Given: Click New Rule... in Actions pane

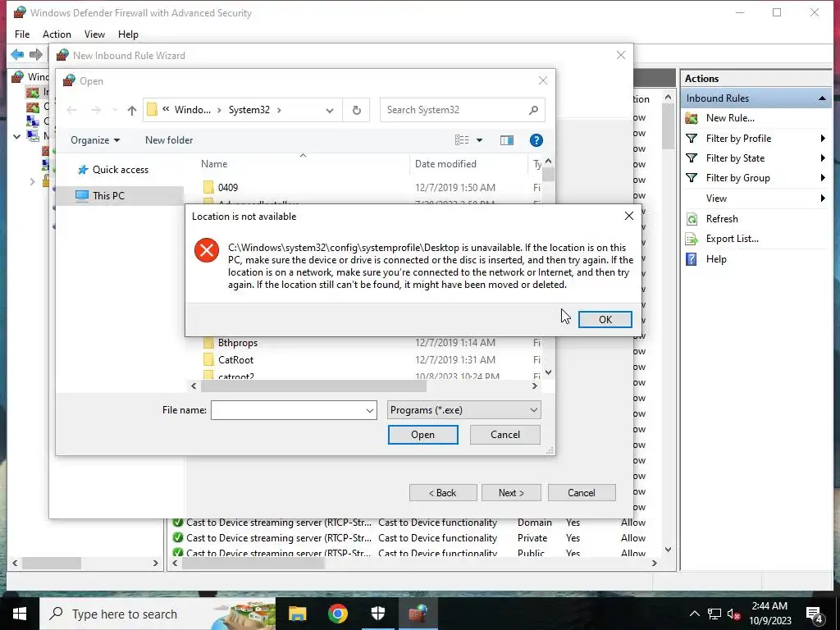Looking at the screenshot, I should (x=729, y=118).
